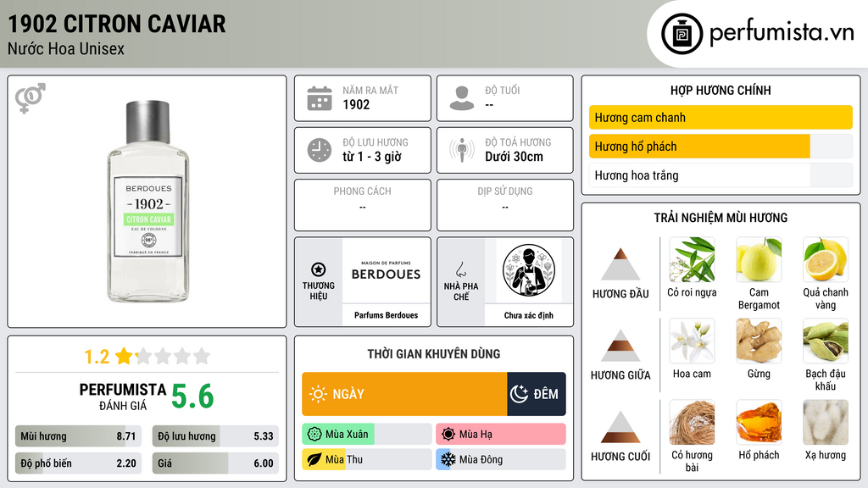This screenshot has width=868, height=488.
Task: Click the Độ phổ biến 2.20 score bar
Action: 78,463
